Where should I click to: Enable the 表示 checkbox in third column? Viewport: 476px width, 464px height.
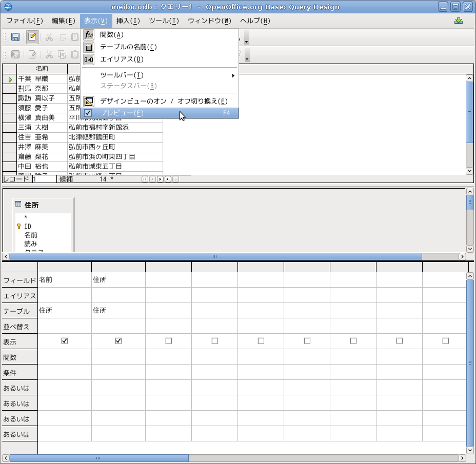click(x=169, y=341)
